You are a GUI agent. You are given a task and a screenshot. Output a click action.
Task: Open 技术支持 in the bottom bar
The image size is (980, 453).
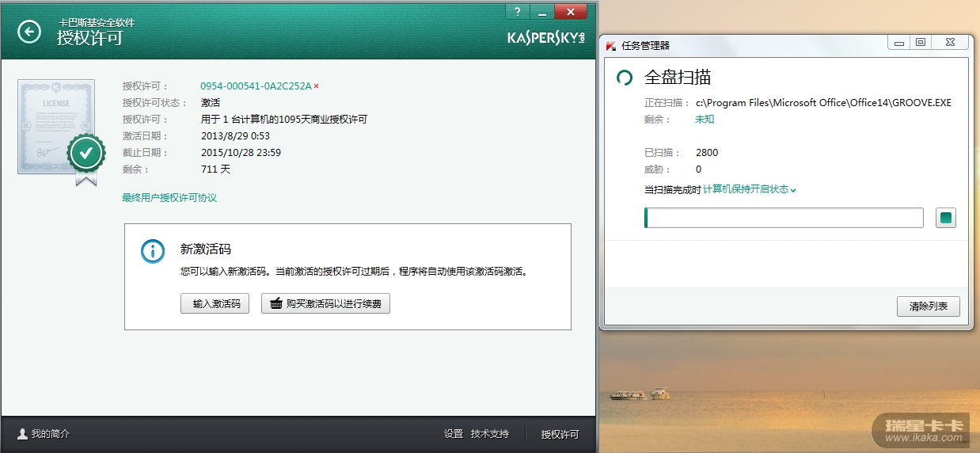point(490,434)
